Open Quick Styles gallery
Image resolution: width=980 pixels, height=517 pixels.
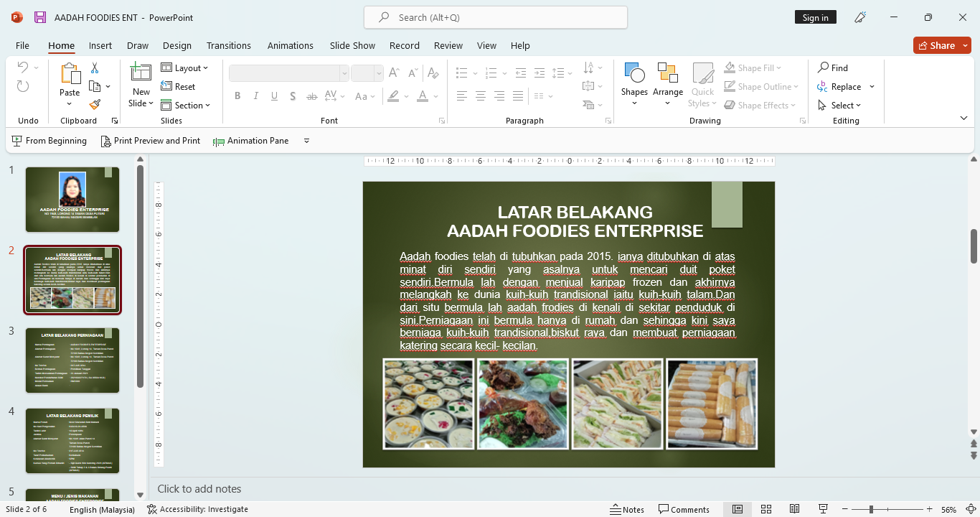coord(702,84)
